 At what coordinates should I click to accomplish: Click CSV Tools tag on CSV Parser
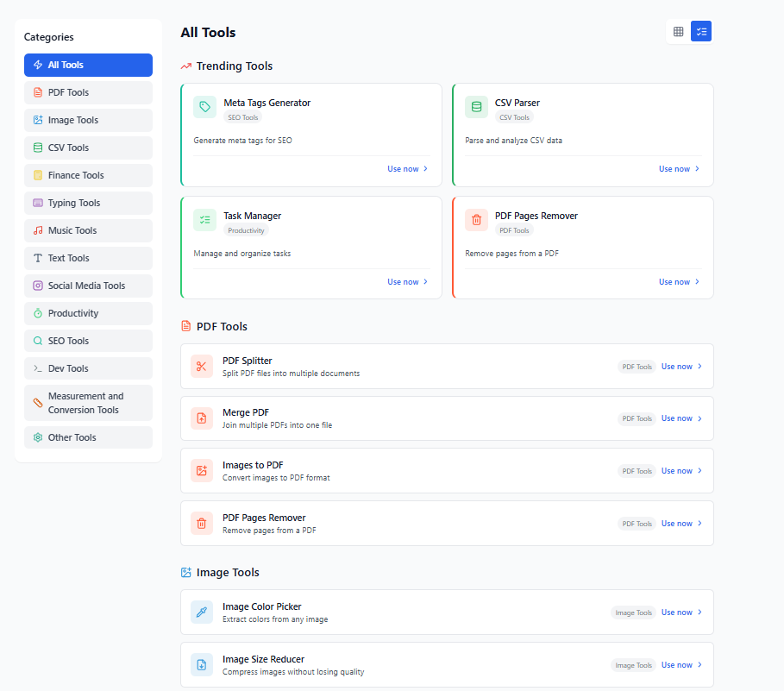click(x=514, y=117)
